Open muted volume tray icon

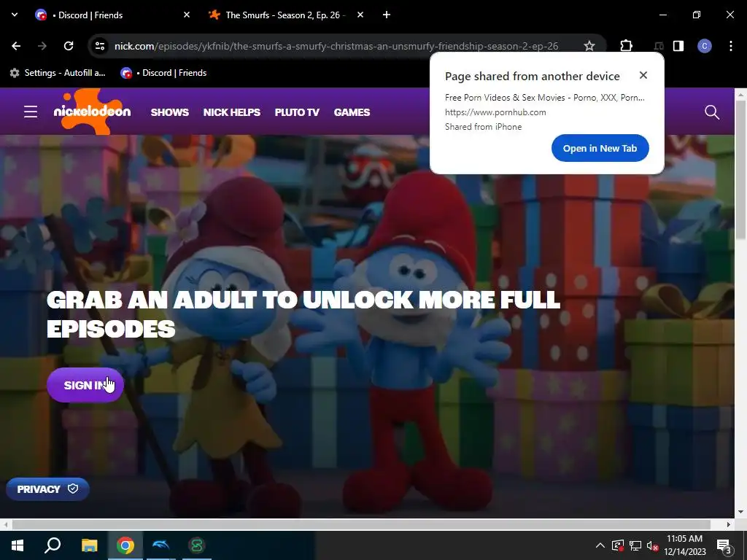652,545
